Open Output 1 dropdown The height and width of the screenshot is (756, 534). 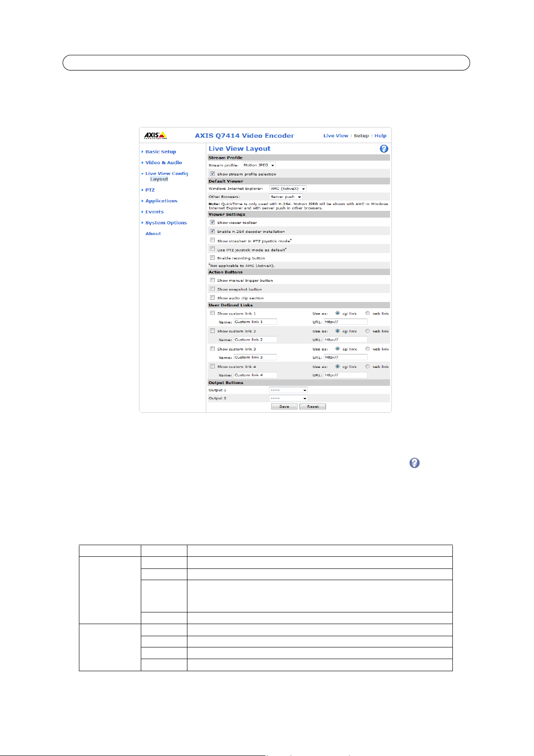(x=288, y=390)
